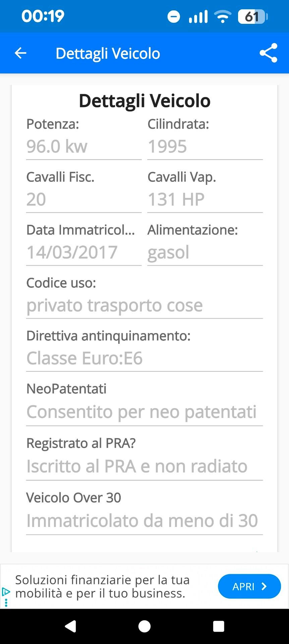Screen dimensions: 289x644
Task: Select the Classe Euro:E6 field
Action: (144, 358)
